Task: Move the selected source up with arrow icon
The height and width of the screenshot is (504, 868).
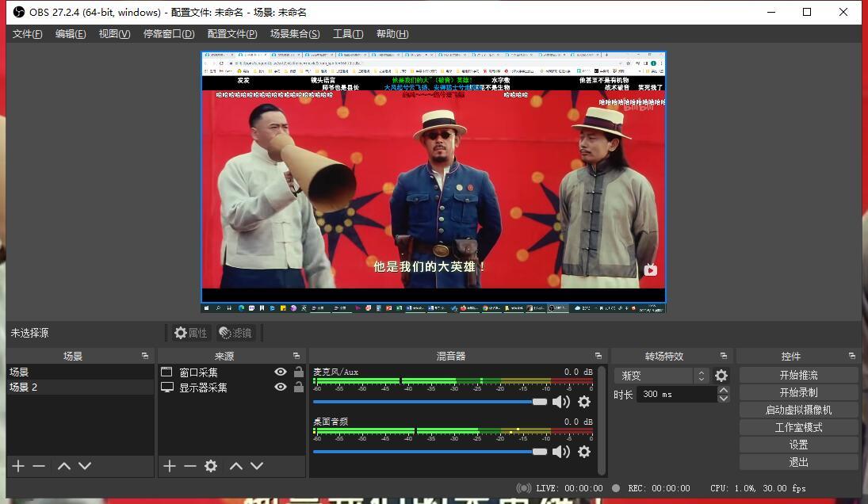Action: tap(235, 466)
